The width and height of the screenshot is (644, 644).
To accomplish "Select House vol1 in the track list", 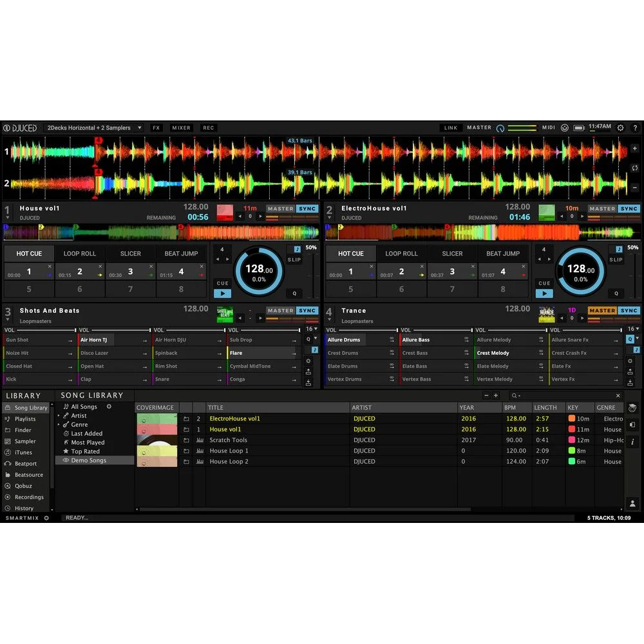I will 225,429.
